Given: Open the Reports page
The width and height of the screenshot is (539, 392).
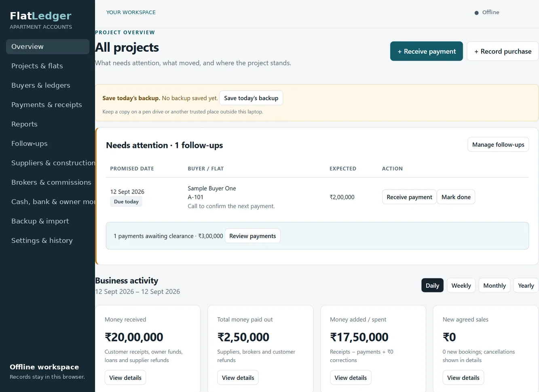Looking at the screenshot, I should coord(48,124).
